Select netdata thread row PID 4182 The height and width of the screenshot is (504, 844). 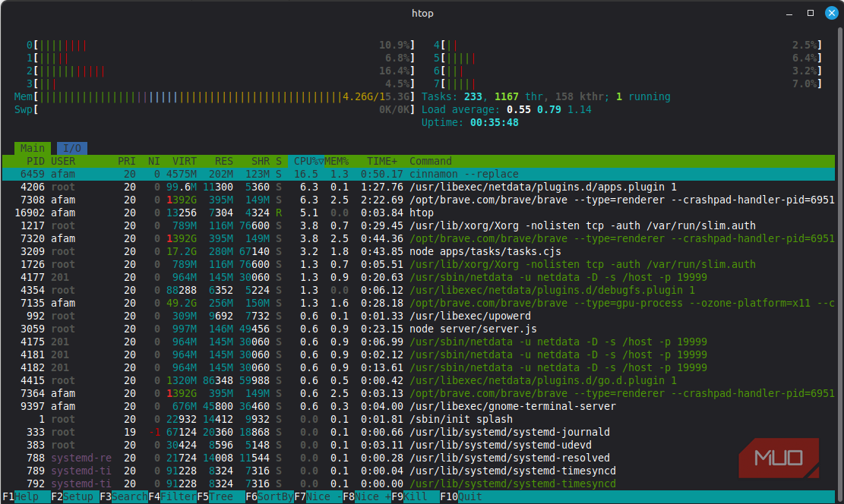coord(419,367)
